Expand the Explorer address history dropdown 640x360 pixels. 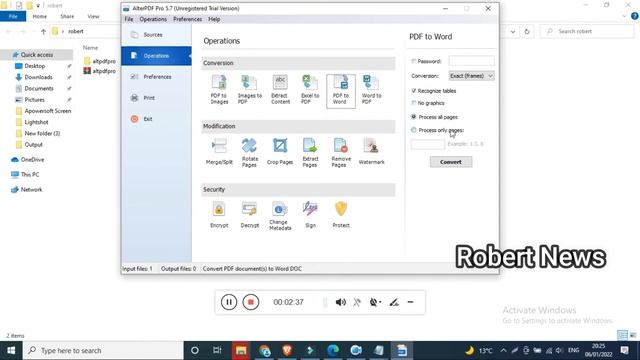513,31
